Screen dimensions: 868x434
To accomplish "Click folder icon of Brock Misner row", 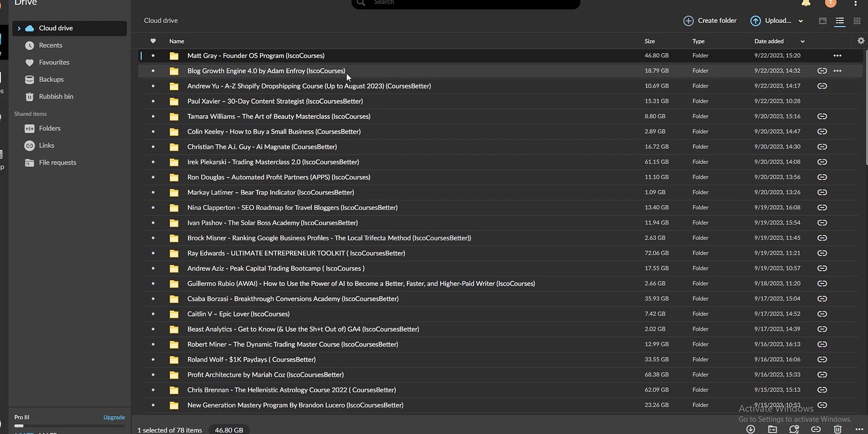I will pyautogui.click(x=174, y=238).
